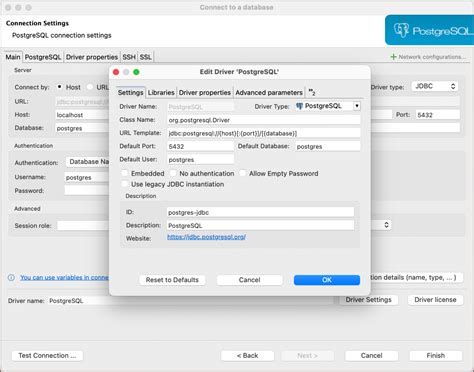The image size is (474, 372).
Task: Open the Driver Type dropdown in dialog
Action: [x=357, y=106]
